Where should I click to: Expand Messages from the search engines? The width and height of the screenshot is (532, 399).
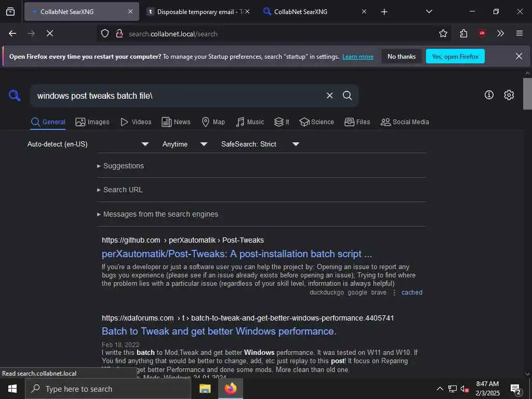coord(161,215)
